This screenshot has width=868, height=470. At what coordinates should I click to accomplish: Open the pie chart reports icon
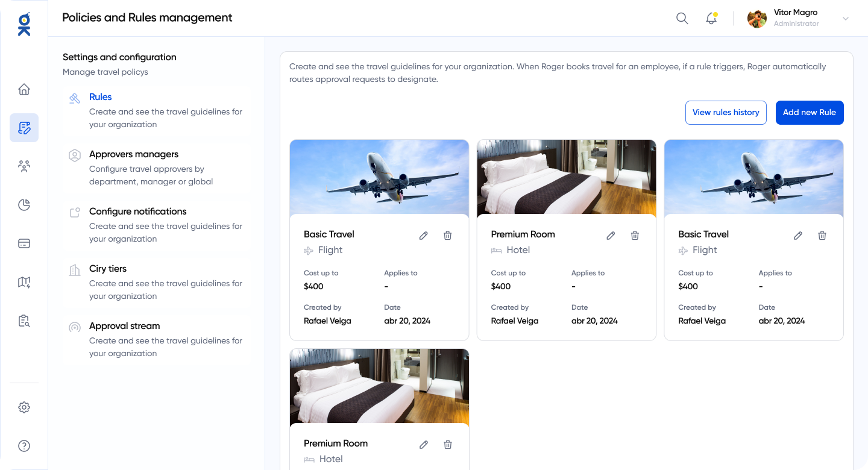24,205
